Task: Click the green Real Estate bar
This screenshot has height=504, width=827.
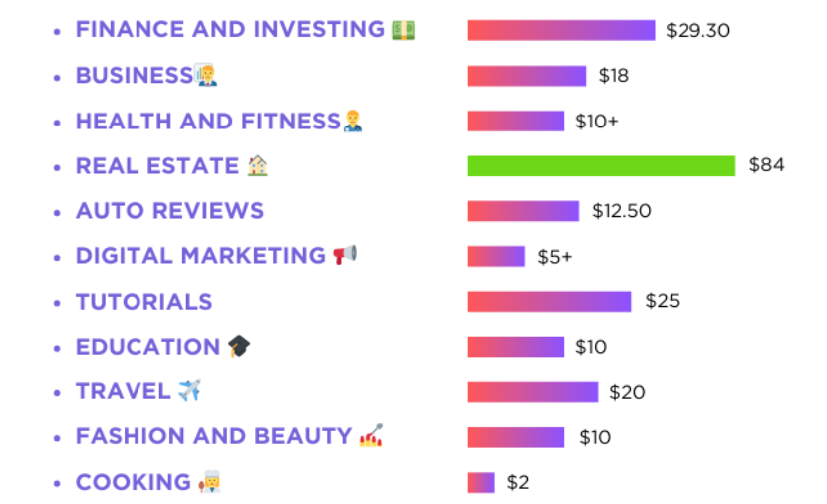Action: tap(601, 166)
